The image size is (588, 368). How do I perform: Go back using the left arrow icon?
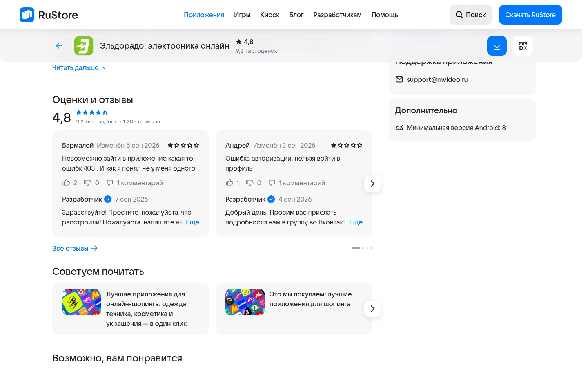click(59, 46)
